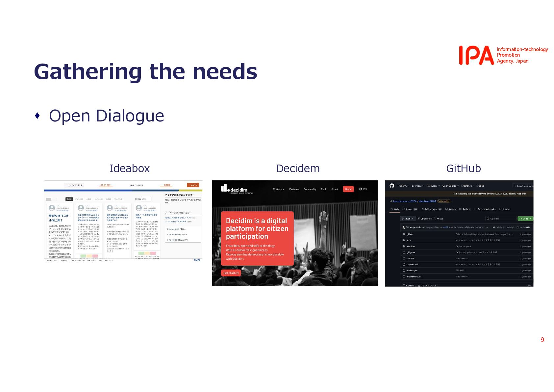Click the commit history clock icon
This screenshot has width=554, height=392.
click(518, 227)
